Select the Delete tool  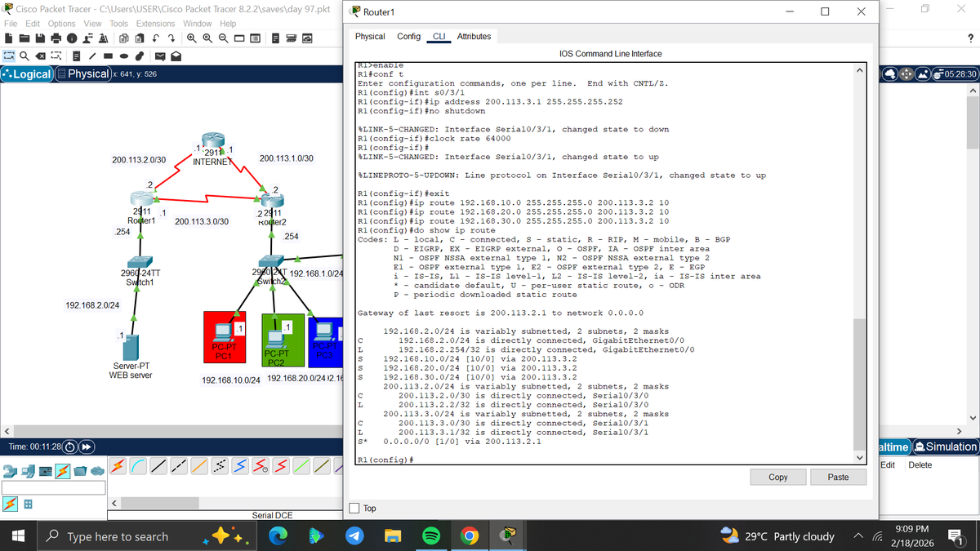coord(40,56)
